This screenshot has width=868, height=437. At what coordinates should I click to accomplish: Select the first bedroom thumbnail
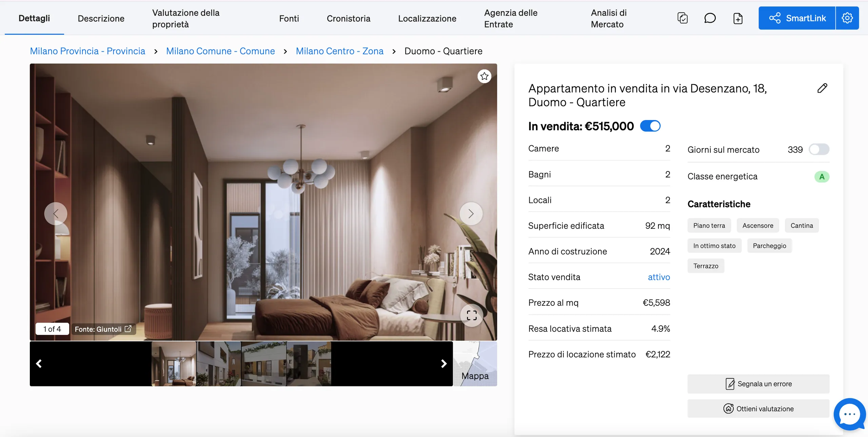[174, 364]
